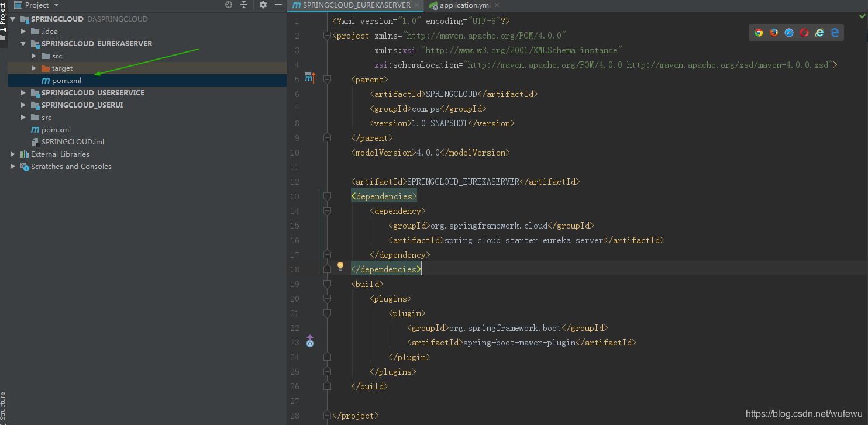Open page in Internet Explorer icon
Image resolution: width=868 pixels, height=425 pixels.
[819, 33]
